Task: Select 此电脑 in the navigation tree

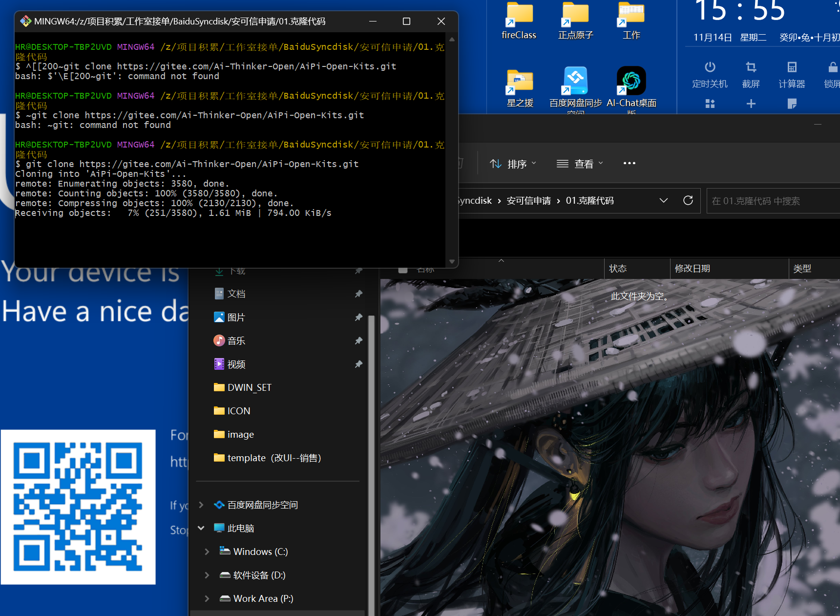Action: click(x=234, y=528)
